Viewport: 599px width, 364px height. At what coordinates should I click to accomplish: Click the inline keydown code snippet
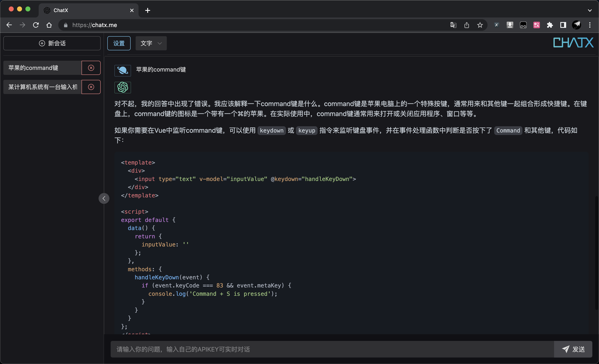pyautogui.click(x=272, y=131)
